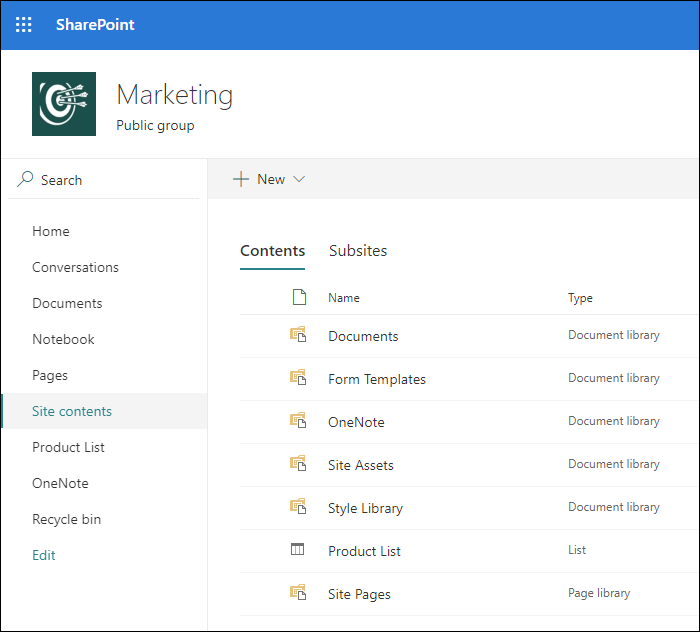Viewport: 700px width, 632px height.
Task: Click the Site Assets library icon
Action: 298,463
